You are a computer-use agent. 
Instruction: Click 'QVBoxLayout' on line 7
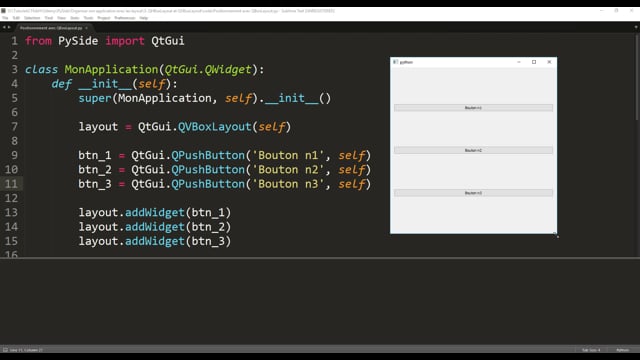tap(215, 127)
